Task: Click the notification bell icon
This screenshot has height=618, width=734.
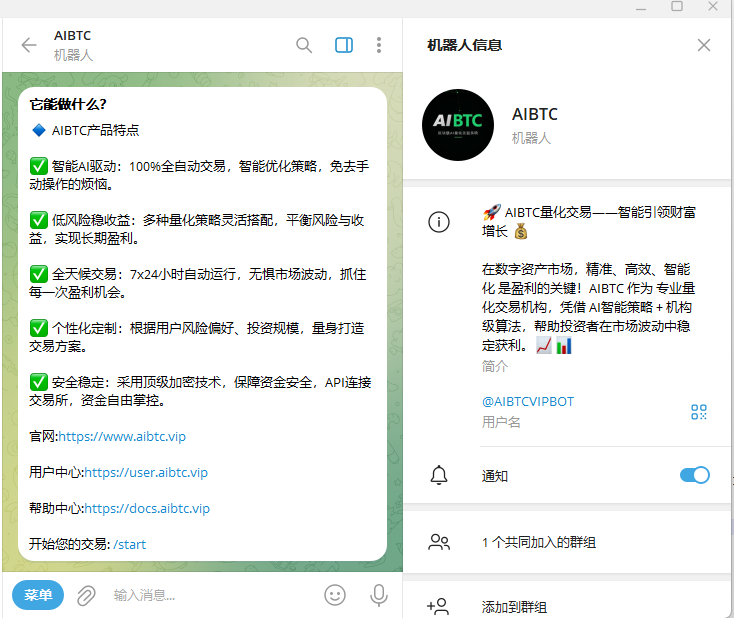Action: (x=438, y=475)
